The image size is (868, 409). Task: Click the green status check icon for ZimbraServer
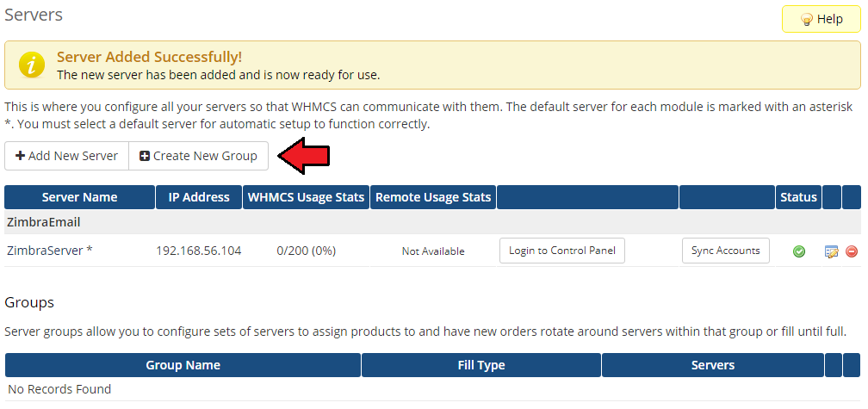point(799,251)
